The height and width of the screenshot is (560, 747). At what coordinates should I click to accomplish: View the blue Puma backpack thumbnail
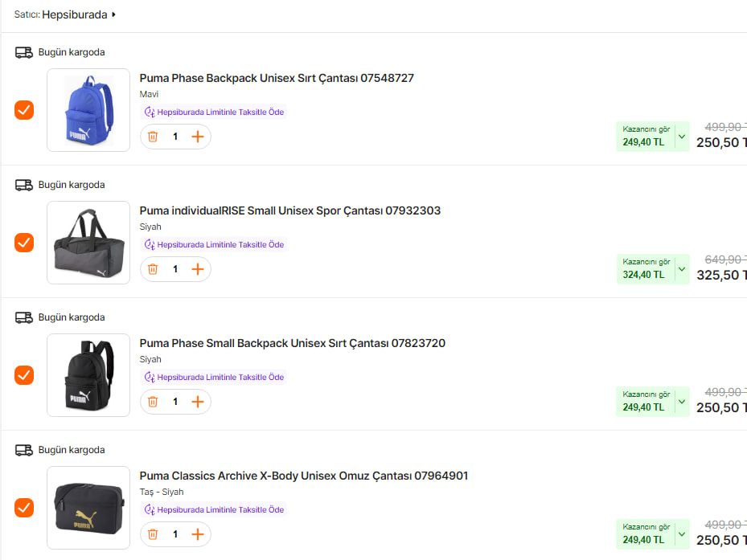88,110
